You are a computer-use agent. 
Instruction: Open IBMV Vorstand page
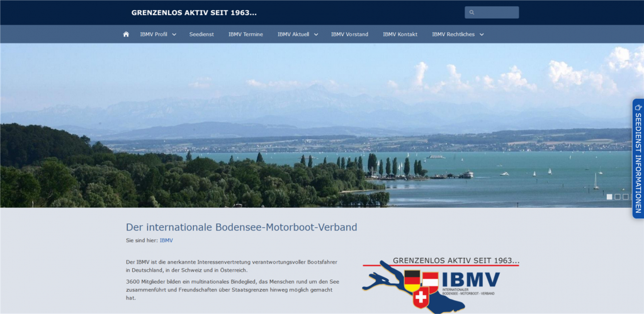(x=349, y=35)
